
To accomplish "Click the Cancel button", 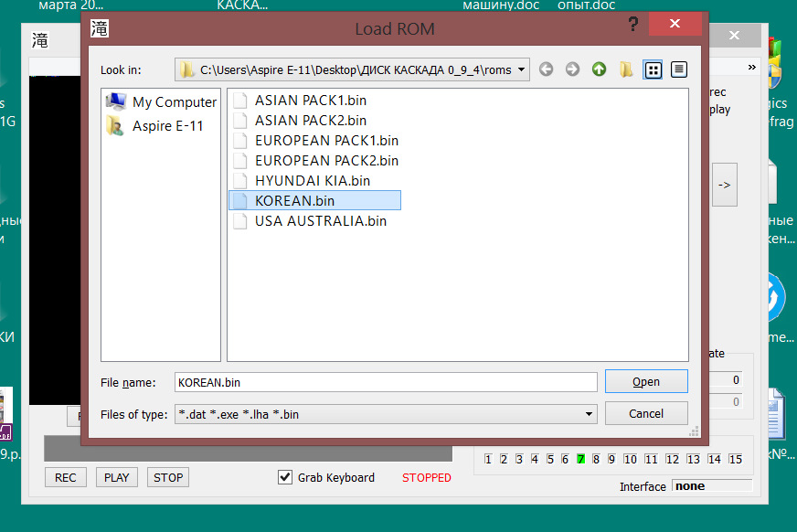I will pyautogui.click(x=646, y=413).
